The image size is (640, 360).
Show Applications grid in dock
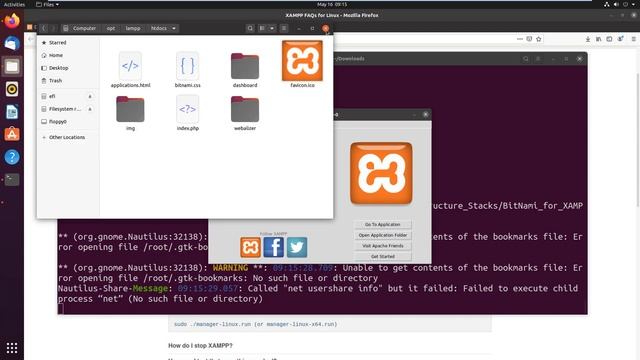coord(12,348)
